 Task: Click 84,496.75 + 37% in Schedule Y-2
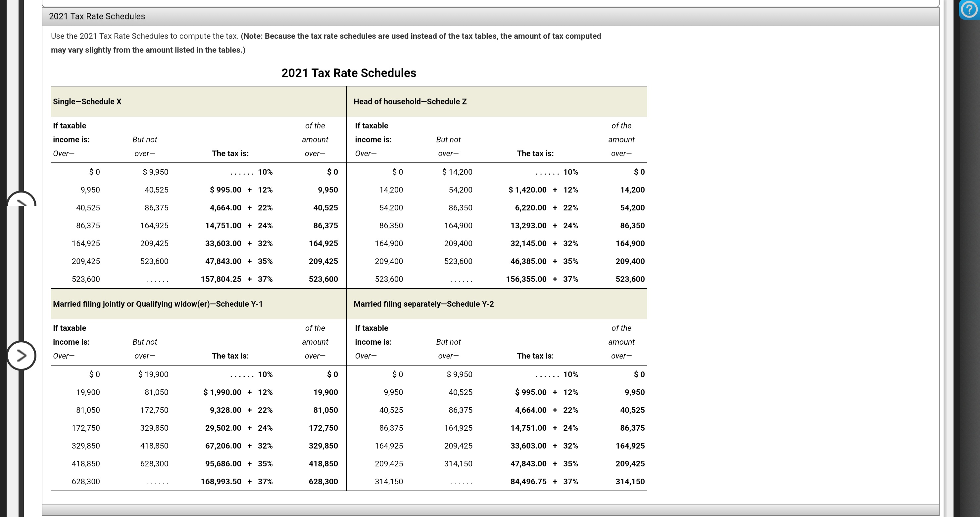pyautogui.click(x=544, y=481)
